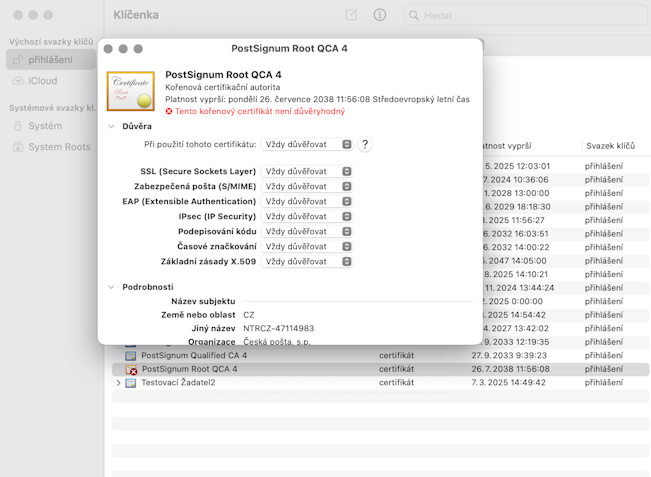The image size is (651, 477).
Task: Click the expiry cell 2029 18:18:30
Action: point(518,207)
